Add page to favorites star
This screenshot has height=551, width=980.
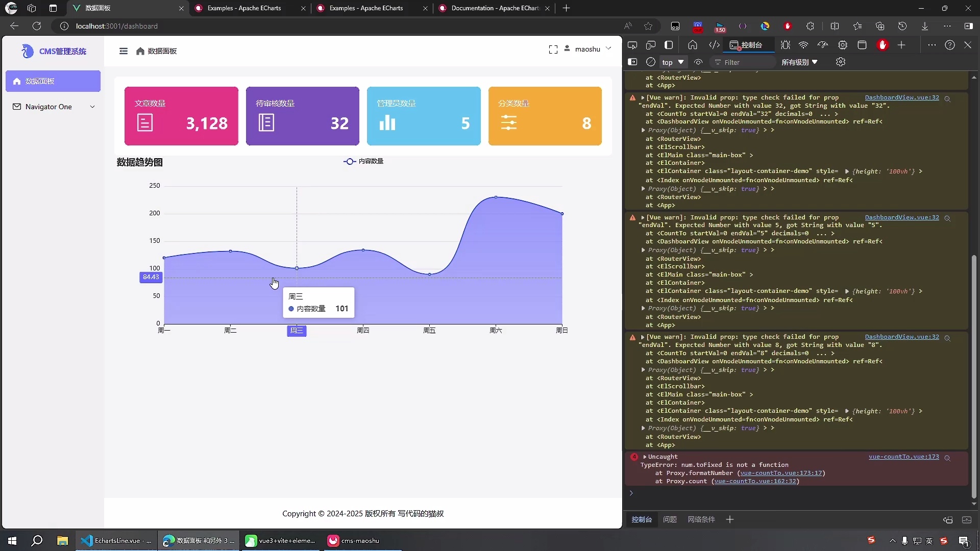(x=648, y=26)
